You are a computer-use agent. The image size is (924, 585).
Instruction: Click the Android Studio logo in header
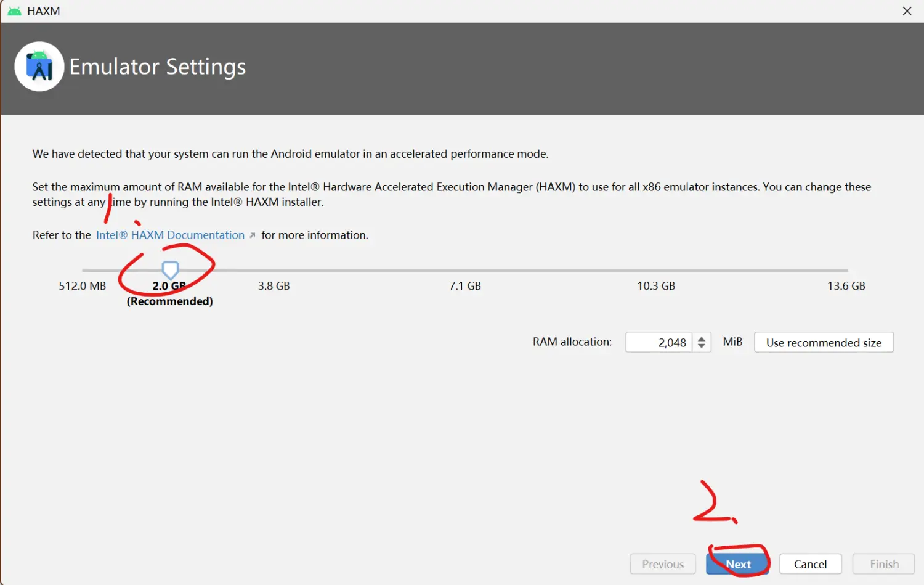pos(39,67)
